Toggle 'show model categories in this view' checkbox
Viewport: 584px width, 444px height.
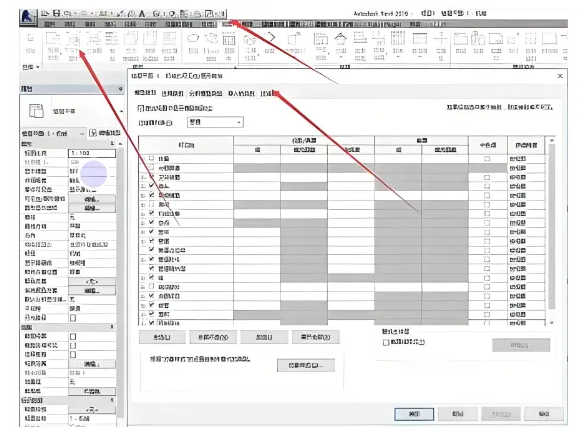point(140,108)
